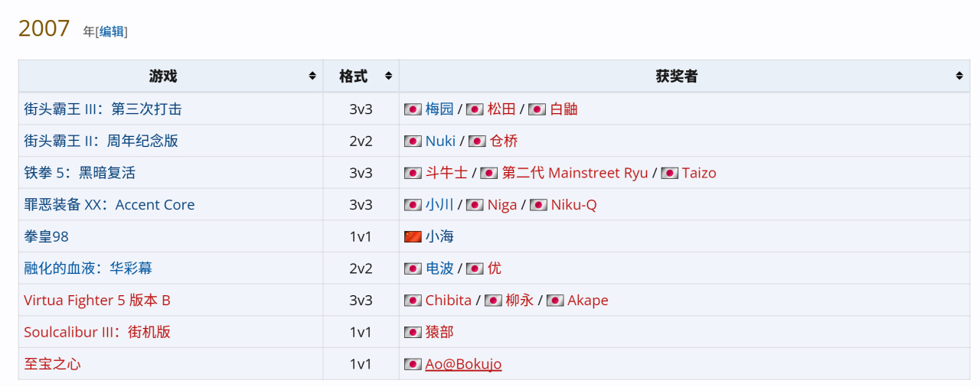The image size is (980, 387).
Task: Open the Niku-Q player link
Action: pyautogui.click(x=573, y=204)
